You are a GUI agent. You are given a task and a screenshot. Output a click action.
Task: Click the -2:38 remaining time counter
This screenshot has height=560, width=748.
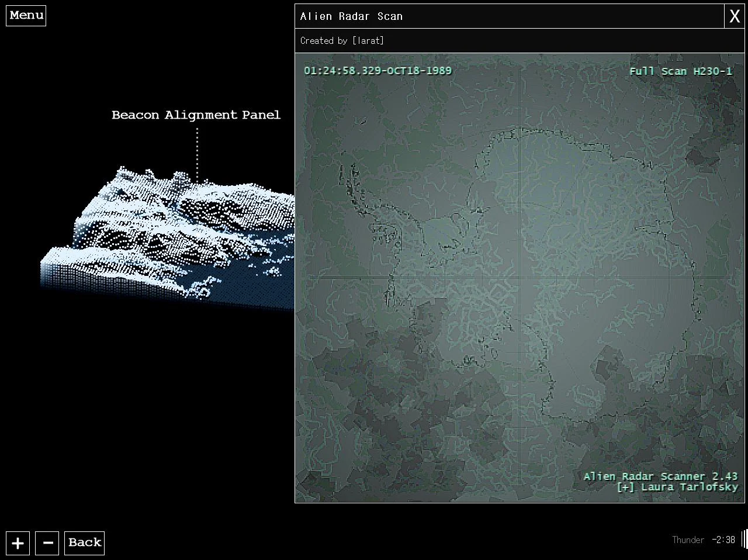click(723, 540)
